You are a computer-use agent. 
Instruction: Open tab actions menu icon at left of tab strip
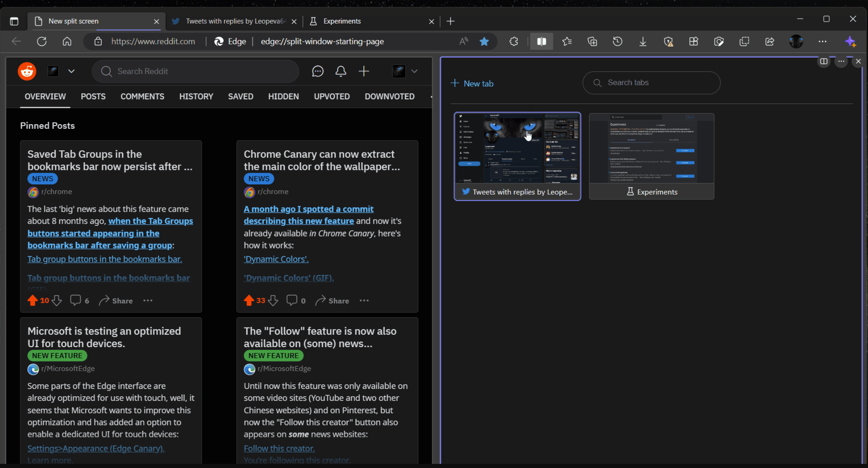tap(14, 21)
